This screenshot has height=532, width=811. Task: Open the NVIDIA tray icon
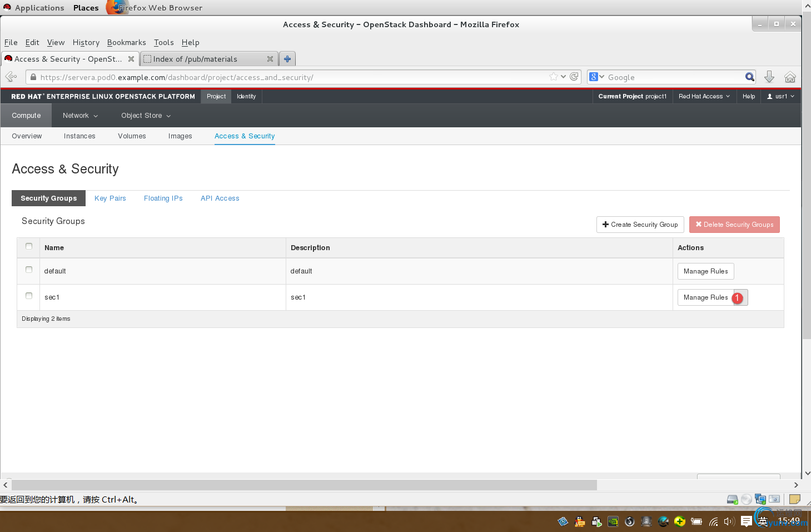pos(613,521)
